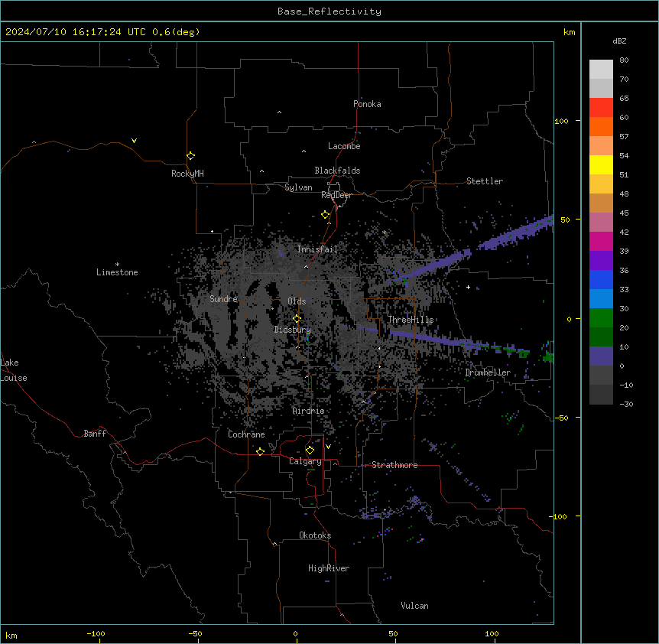Pick the magenta swatch in the dBZ legend

click(x=601, y=241)
